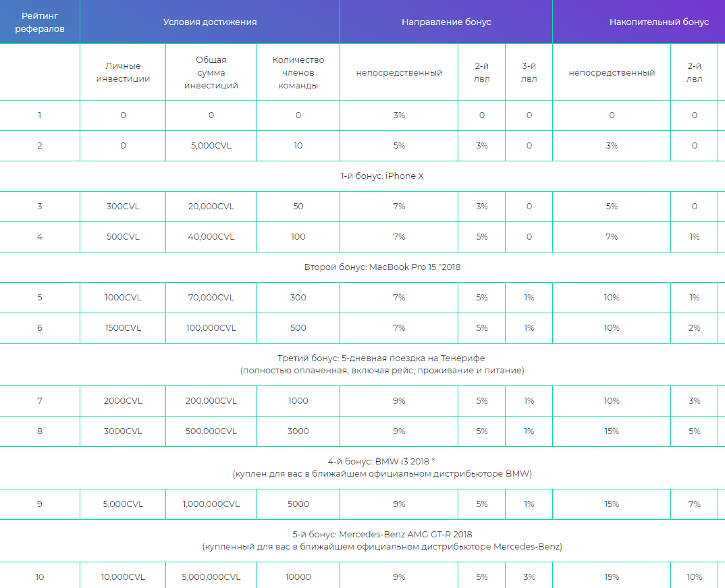This screenshot has width=725, height=588.
Task: Click accumulative 2-й лвл '2%' in row 6
Action: click(x=694, y=327)
